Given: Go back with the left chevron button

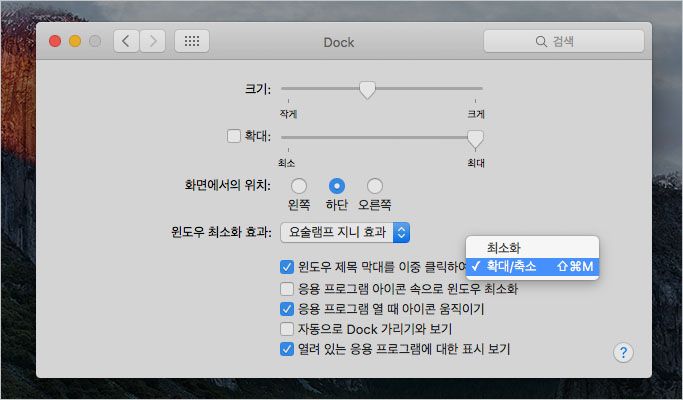Looking at the screenshot, I should point(126,41).
